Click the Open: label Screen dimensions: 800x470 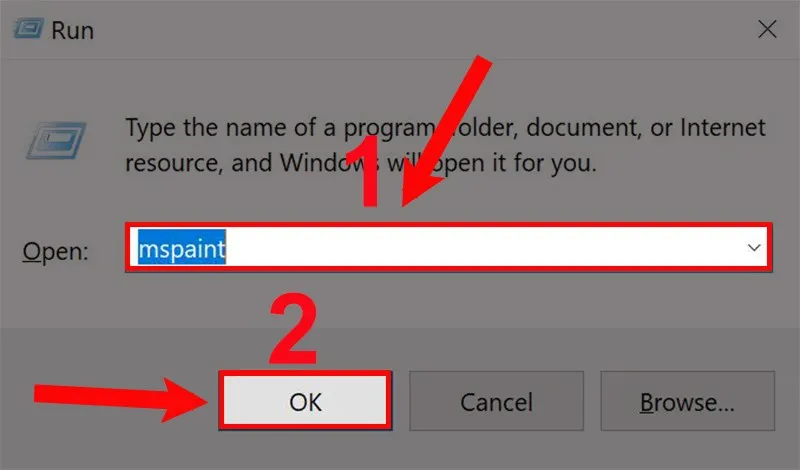56,252
